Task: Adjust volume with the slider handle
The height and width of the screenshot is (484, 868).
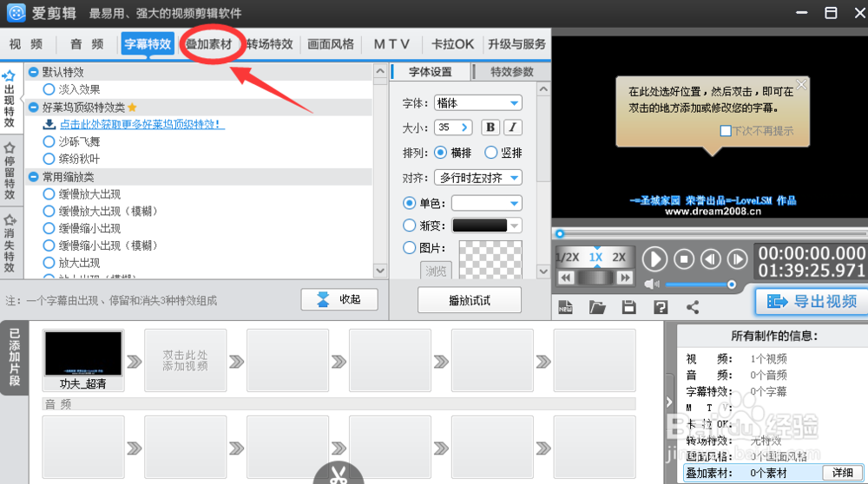Action: 731,285
